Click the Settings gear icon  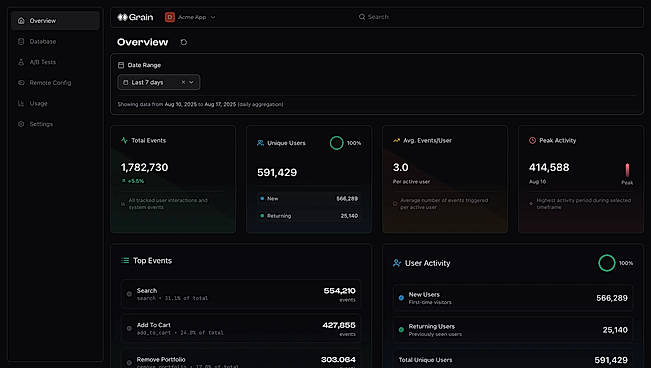pyautogui.click(x=21, y=124)
